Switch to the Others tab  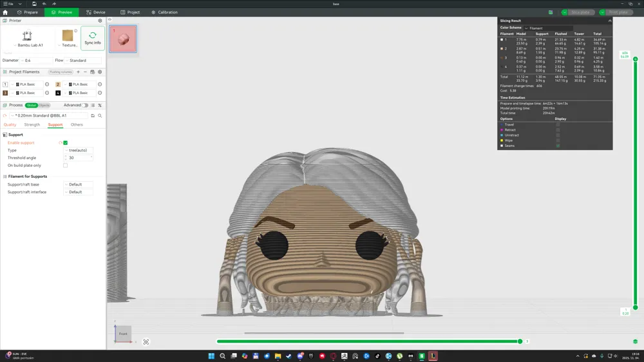point(77,124)
